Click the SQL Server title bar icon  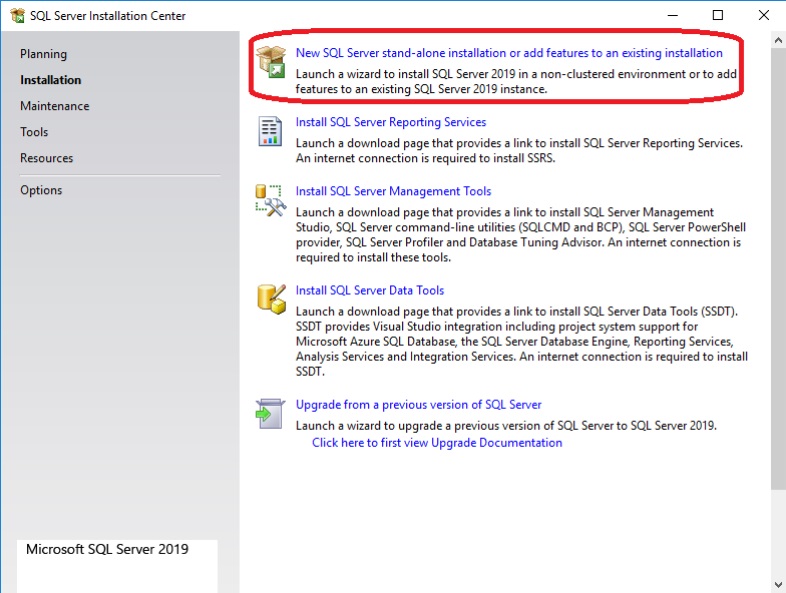tap(17, 16)
